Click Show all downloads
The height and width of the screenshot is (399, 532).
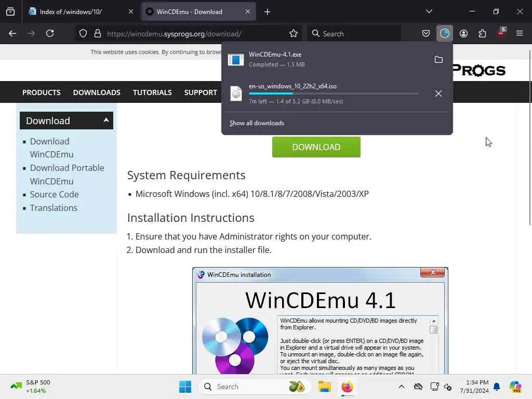point(257,123)
